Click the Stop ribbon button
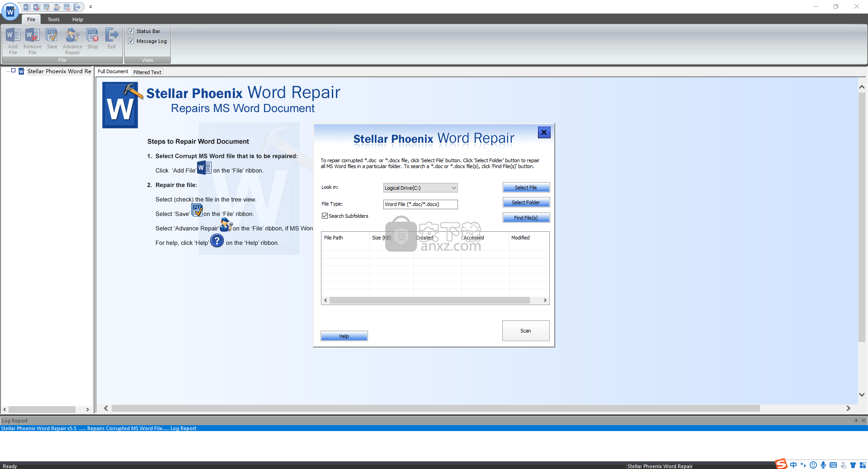Viewport: 868px width, 469px height. click(x=93, y=39)
